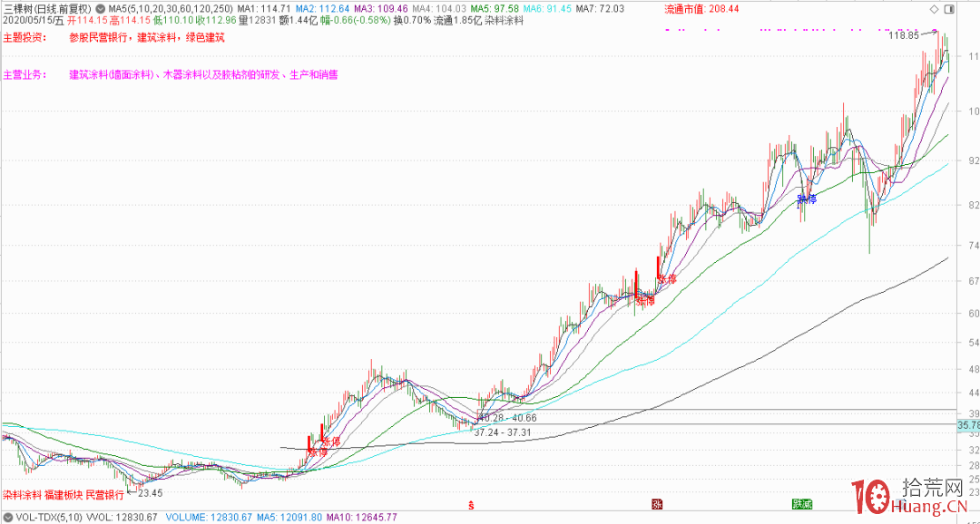Toggle the side panel icon at top right
Viewport: 980px width, 524px height.
tap(949, 9)
